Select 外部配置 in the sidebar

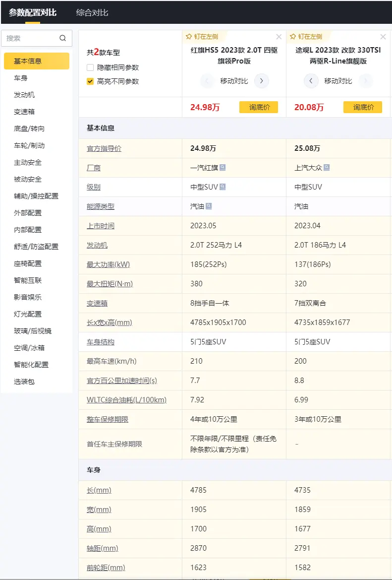pos(28,213)
